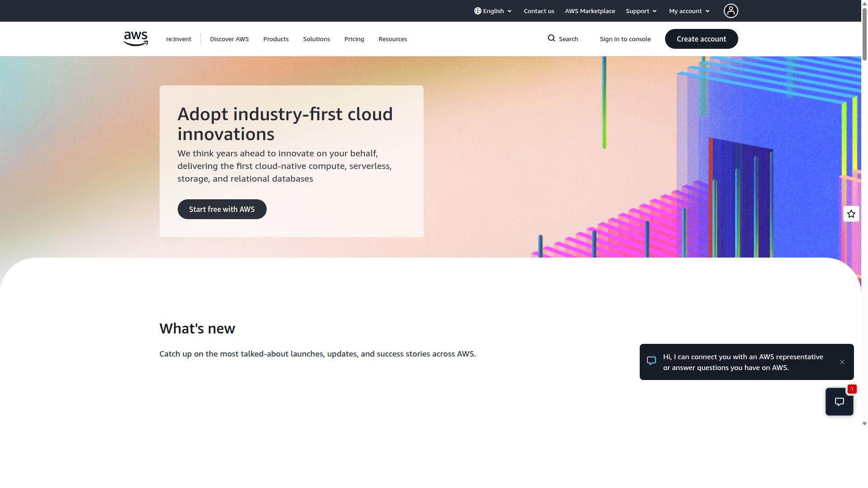Open the Solutions menu
The image size is (868, 488).
[316, 39]
